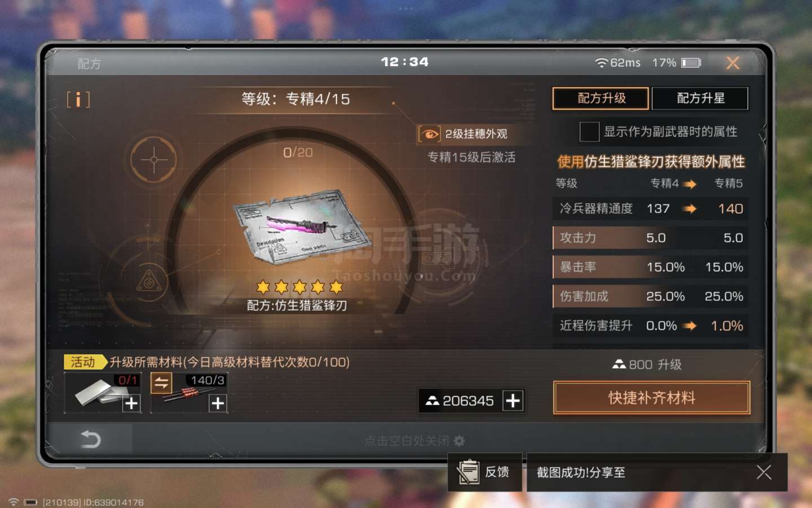Tap the 0/20 circular progress arc
The width and height of the screenshot is (812, 508).
coord(298,152)
